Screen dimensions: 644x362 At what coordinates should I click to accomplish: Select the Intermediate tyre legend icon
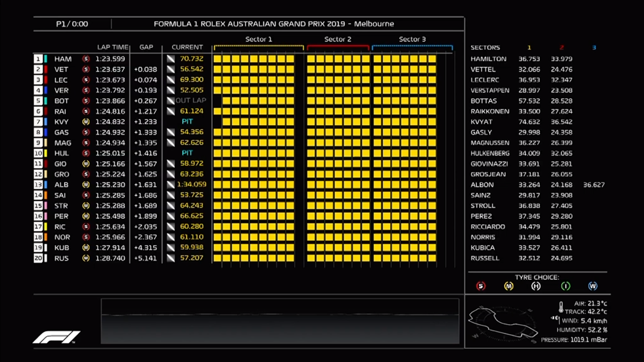(565, 286)
